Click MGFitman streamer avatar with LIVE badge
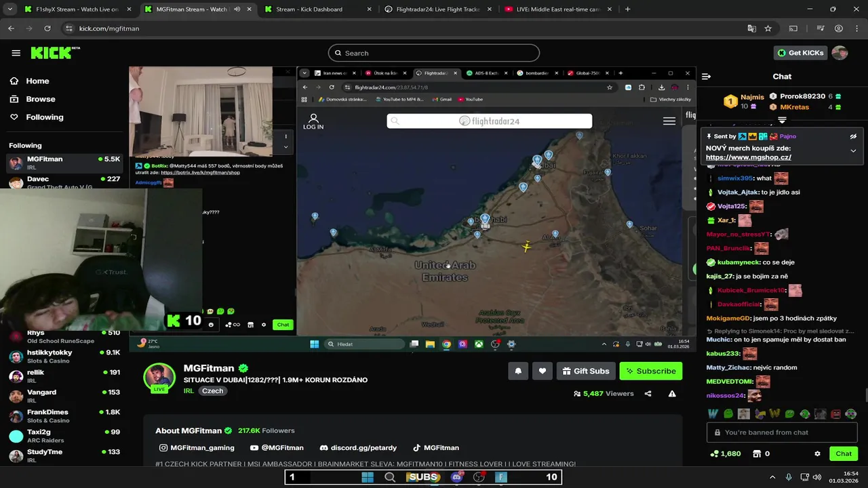 click(x=159, y=378)
